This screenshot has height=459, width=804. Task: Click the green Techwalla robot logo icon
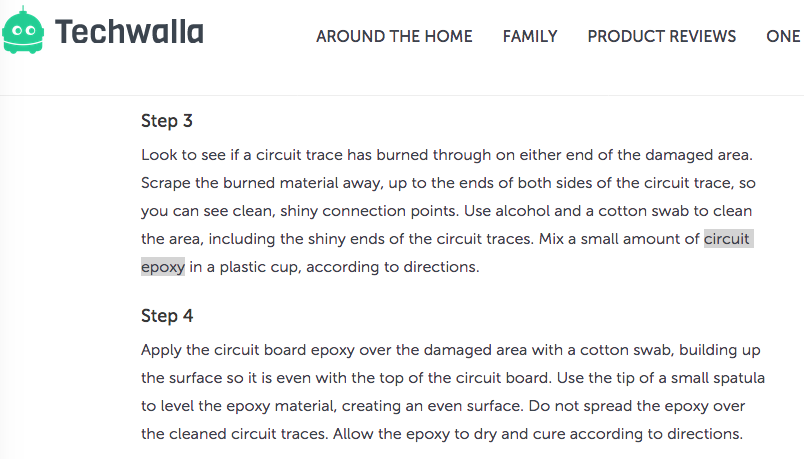point(24,33)
